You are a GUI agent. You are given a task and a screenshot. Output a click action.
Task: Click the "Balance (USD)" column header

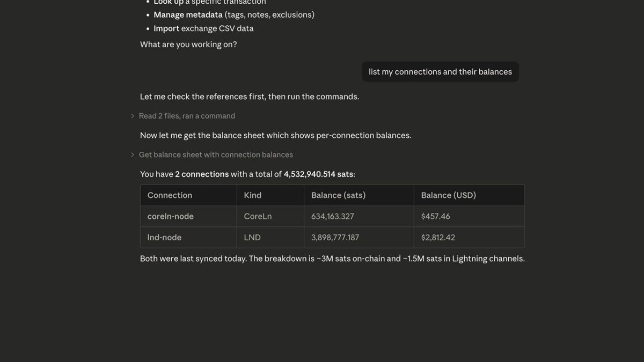[469, 195]
